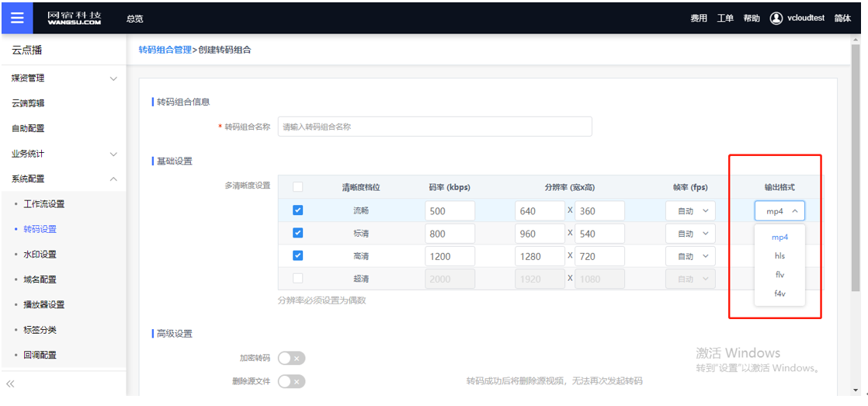The height and width of the screenshot is (406, 868).
Task: Expand the 业务统计 sidebar section
Action: [x=63, y=154]
